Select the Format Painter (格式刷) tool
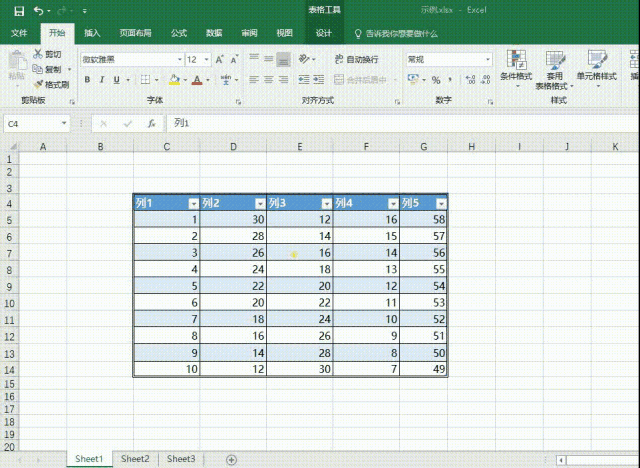640x468 pixels. point(38,84)
